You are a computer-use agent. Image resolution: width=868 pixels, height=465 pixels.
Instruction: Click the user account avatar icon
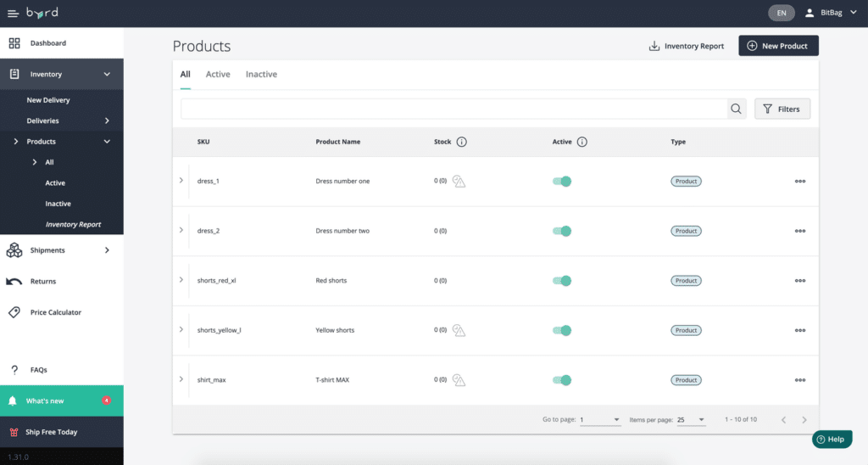click(x=810, y=13)
